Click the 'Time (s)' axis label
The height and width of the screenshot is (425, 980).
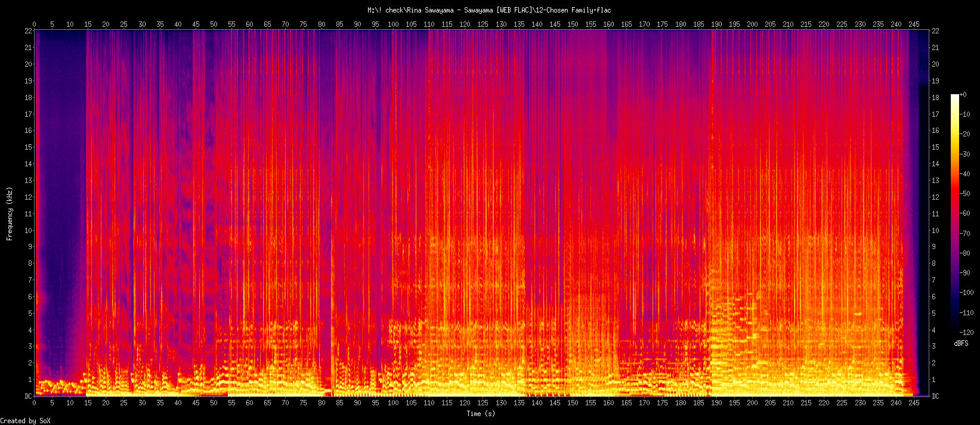pyautogui.click(x=481, y=414)
